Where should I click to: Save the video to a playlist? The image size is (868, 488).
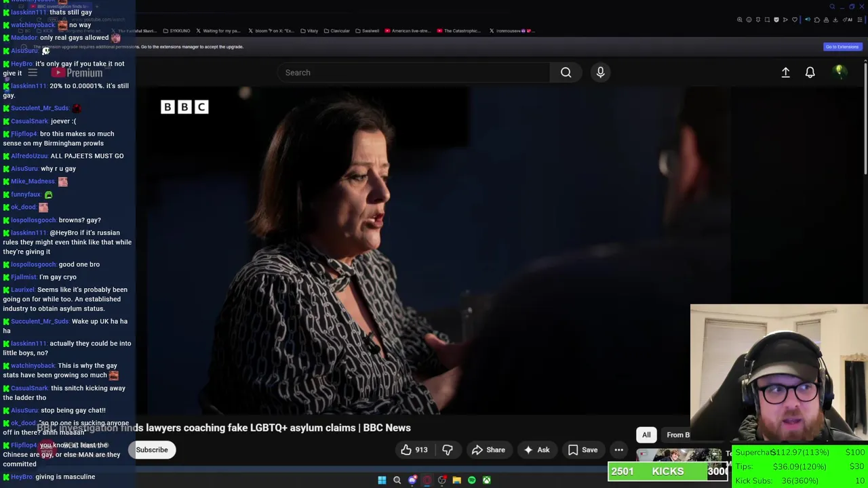583,450
